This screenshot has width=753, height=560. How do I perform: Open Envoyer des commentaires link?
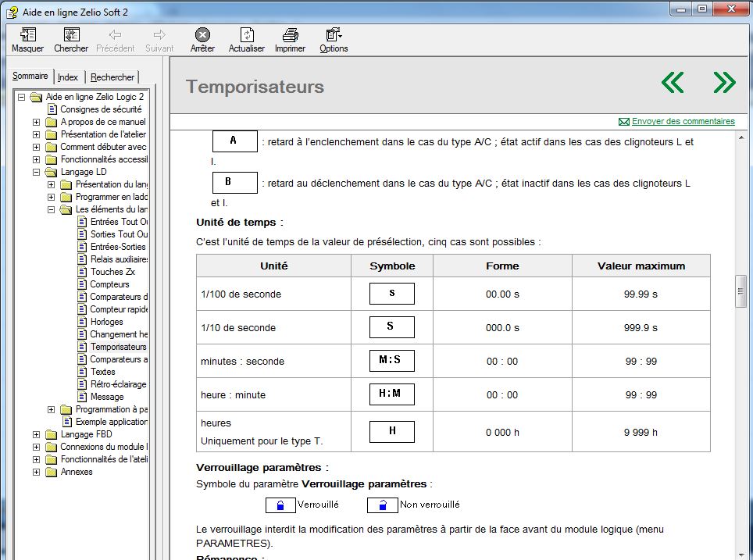point(683,121)
